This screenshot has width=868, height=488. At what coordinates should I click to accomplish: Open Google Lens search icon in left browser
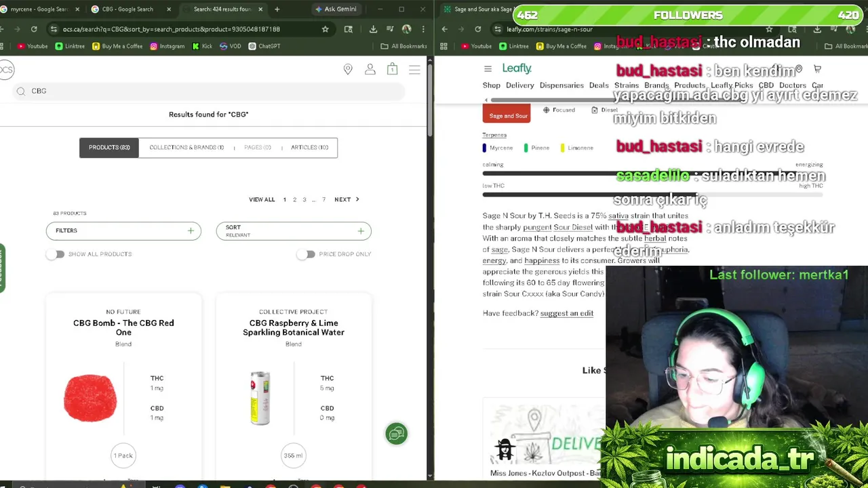[349, 29]
